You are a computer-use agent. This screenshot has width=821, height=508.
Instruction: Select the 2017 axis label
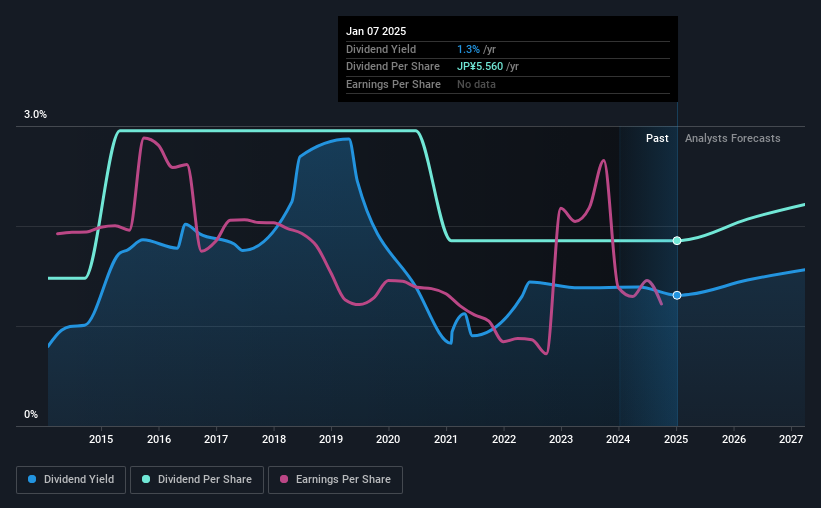[216, 439]
